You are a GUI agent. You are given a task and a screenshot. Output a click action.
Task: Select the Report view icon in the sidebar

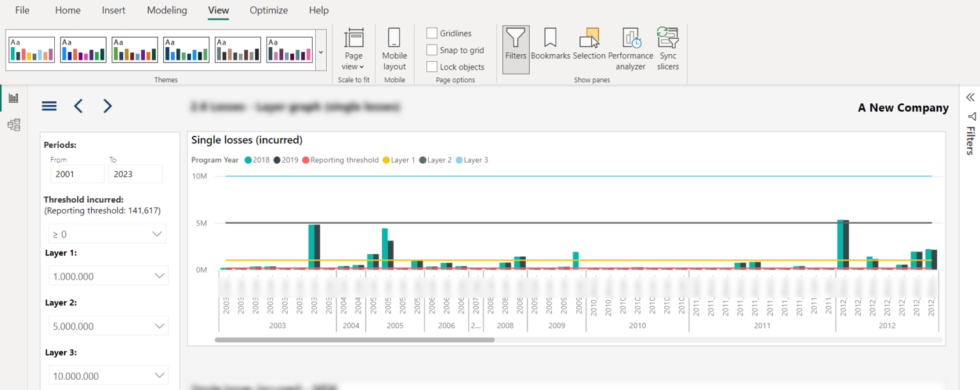coord(14,98)
